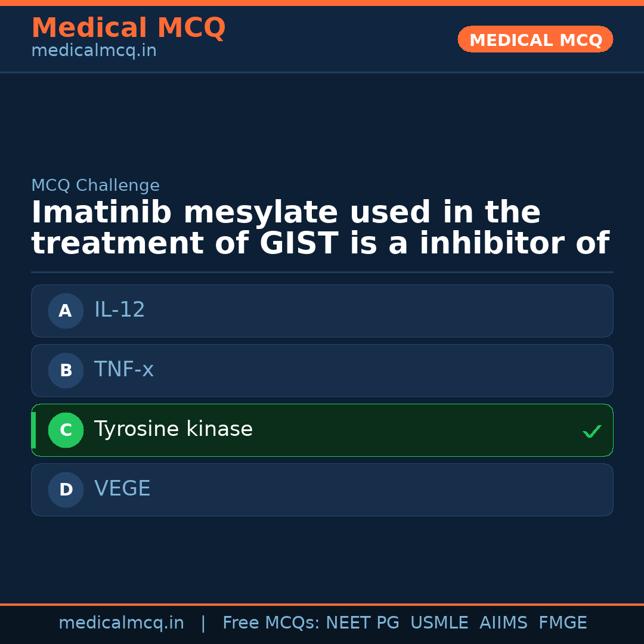The height and width of the screenshot is (644, 644).
Task: Click the letter A circle icon
Action: coord(66,311)
